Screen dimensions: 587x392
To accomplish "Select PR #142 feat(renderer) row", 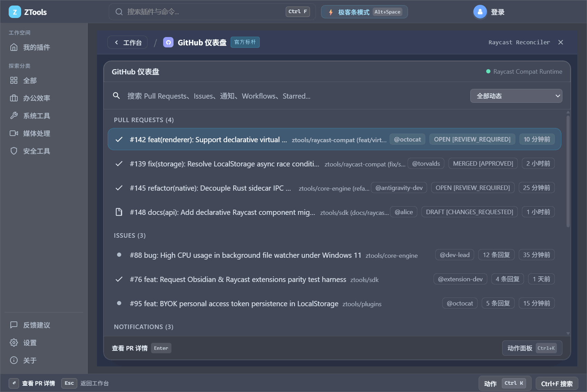I will pyautogui.click(x=335, y=139).
